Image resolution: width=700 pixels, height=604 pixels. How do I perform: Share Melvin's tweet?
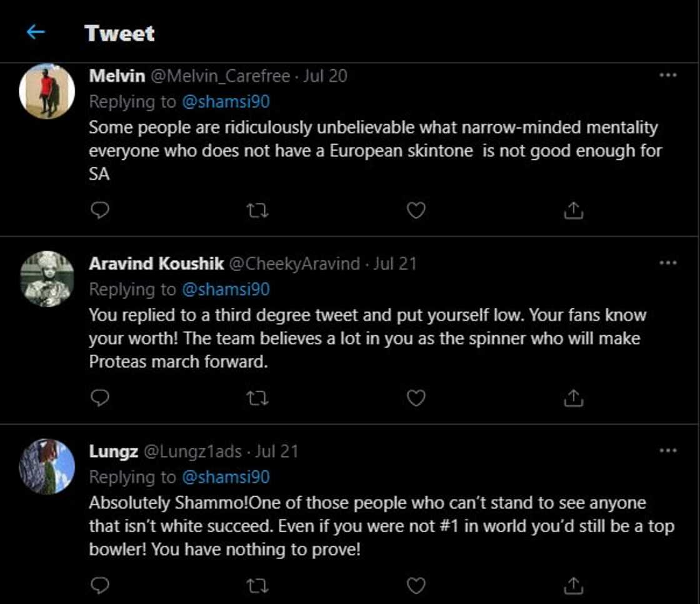tap(573, 211)
